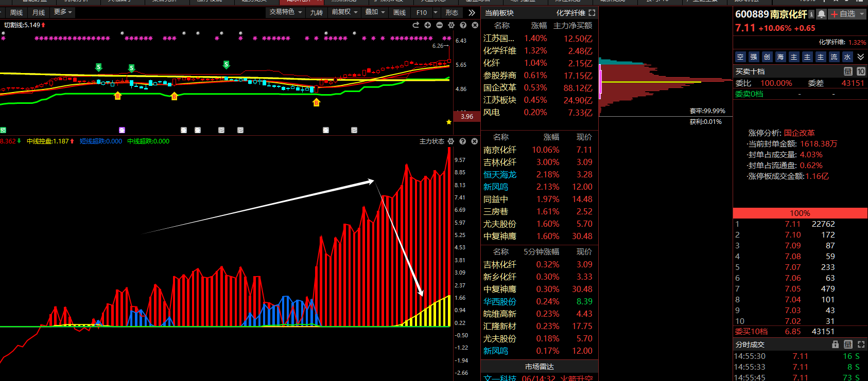868x381 pixels.
Task: Click the 创 tag icon
Action: tap(767, 57)
